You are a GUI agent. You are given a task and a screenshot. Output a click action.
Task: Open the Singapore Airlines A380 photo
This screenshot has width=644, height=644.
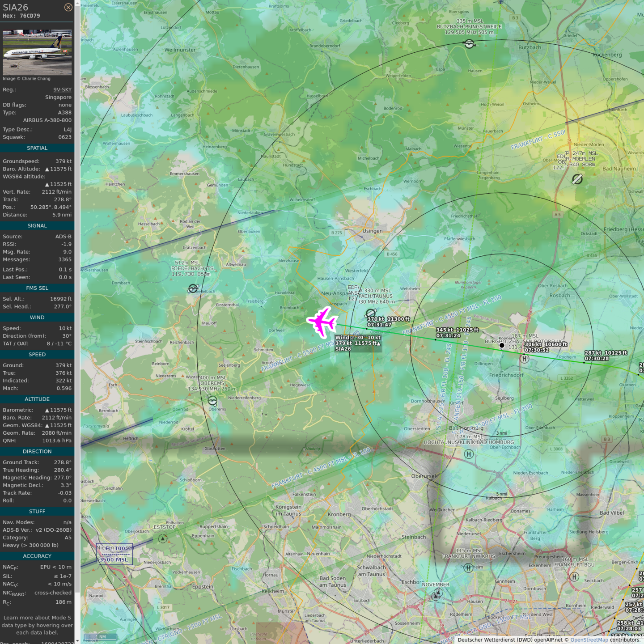pyautogui.click(x=37, y=52)
